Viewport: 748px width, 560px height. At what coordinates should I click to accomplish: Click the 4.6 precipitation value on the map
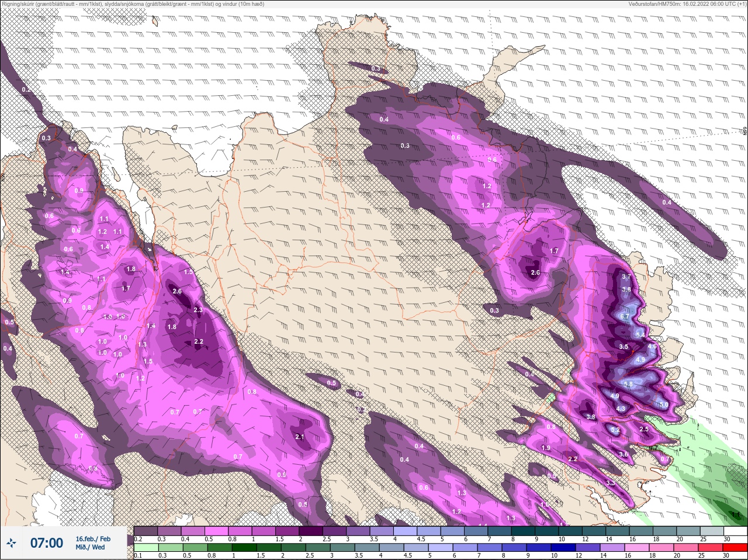click(652, 347)
